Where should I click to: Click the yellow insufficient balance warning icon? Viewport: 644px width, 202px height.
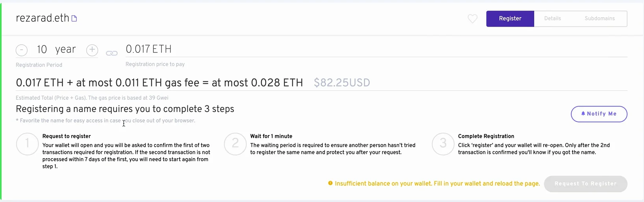(x=330, y=183)
